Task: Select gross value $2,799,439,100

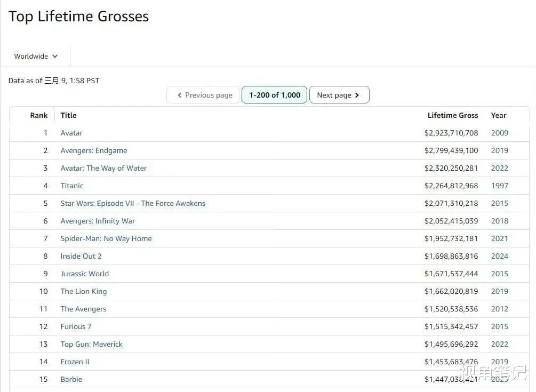Action: [451, 151]
